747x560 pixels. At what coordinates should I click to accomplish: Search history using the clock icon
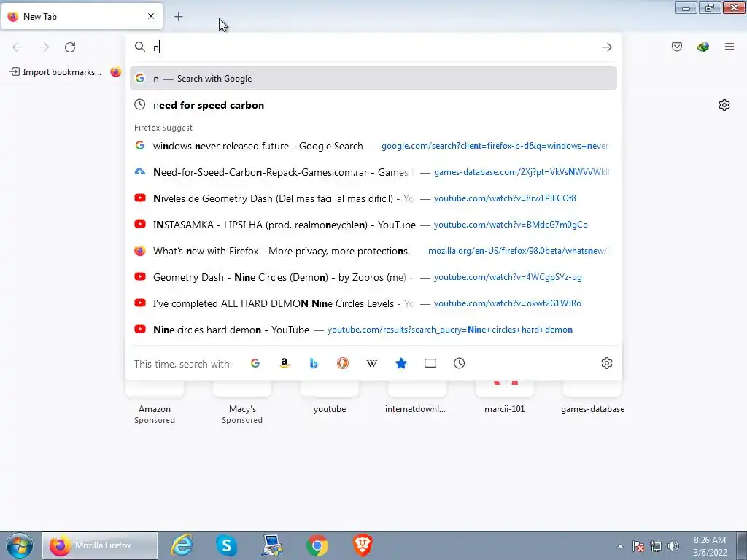coord(460,363)
